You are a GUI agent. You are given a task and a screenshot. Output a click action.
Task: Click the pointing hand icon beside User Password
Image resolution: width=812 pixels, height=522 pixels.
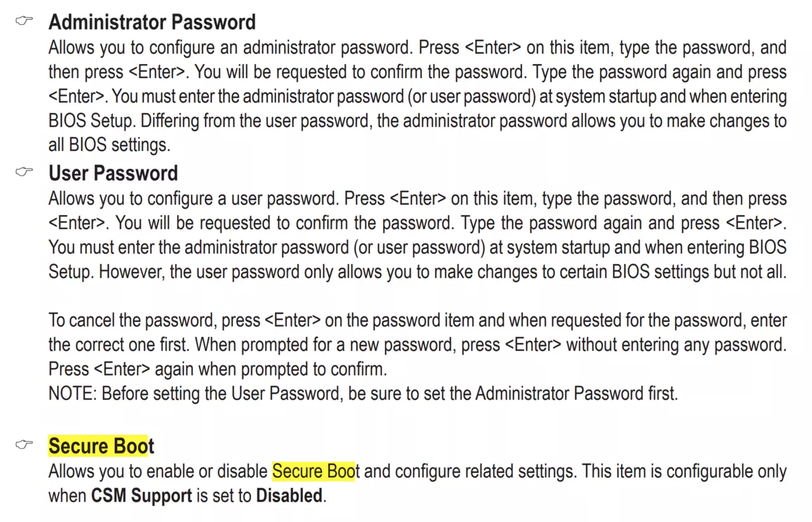pos(24,173)
